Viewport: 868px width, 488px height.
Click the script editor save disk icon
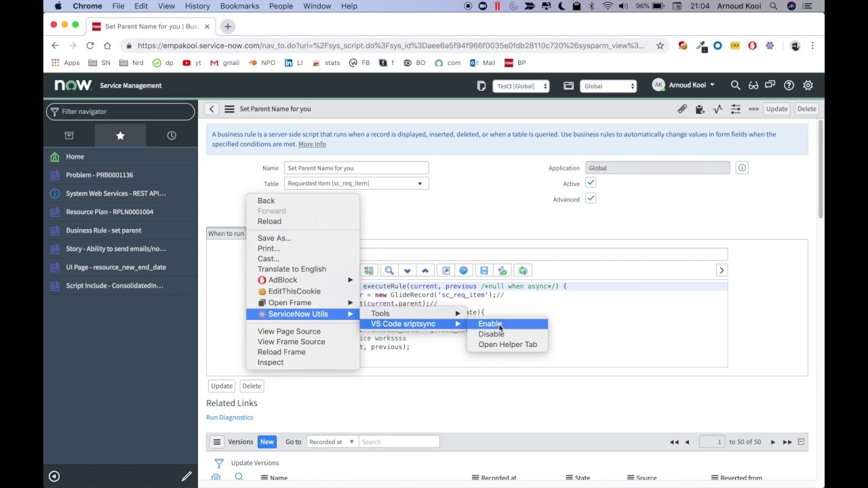point(484,270)
